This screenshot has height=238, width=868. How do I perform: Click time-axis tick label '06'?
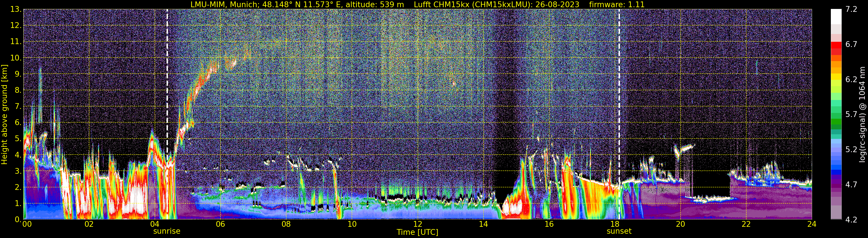click(x=220, y=224)
